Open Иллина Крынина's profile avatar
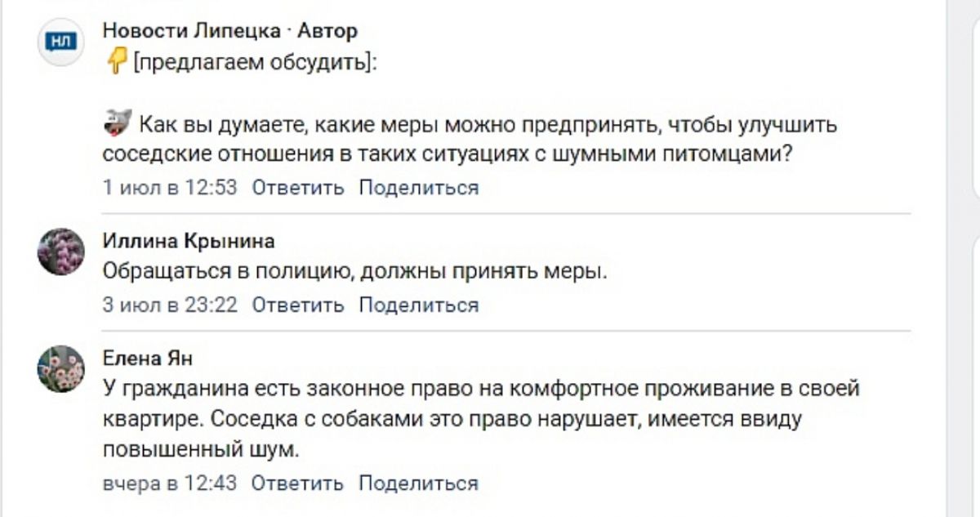 click(60, 252)
